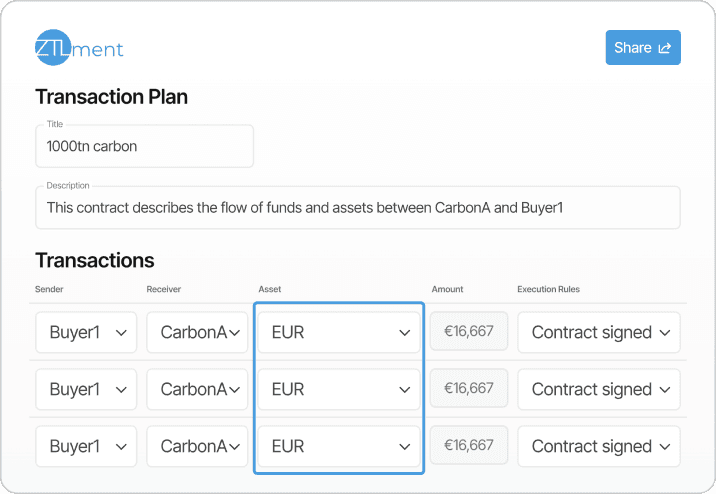Open first row Contract signed execution rule
Screen dimensions: 716x494
pos(599,333)
